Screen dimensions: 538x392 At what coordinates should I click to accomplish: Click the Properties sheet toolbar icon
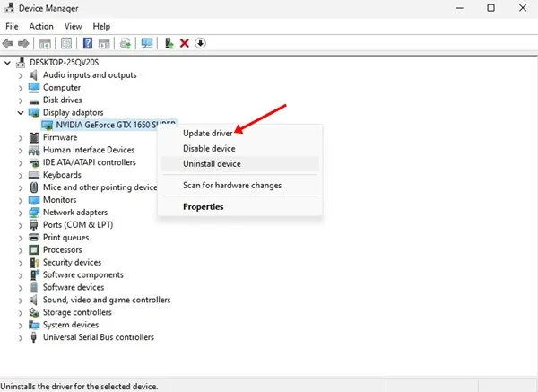[x=66, y=43]
